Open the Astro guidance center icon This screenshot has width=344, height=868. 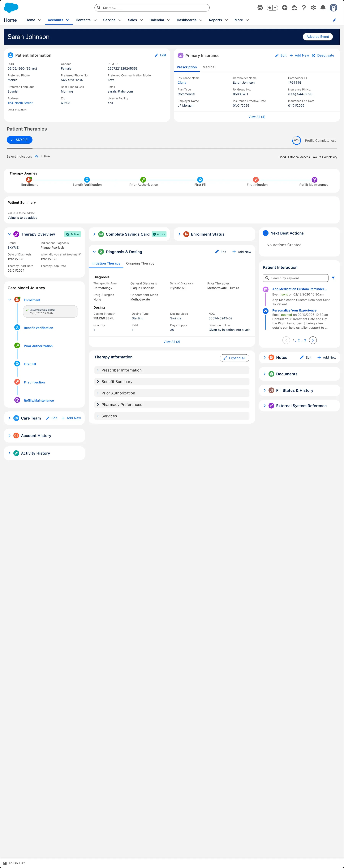(x=260, y=8)
